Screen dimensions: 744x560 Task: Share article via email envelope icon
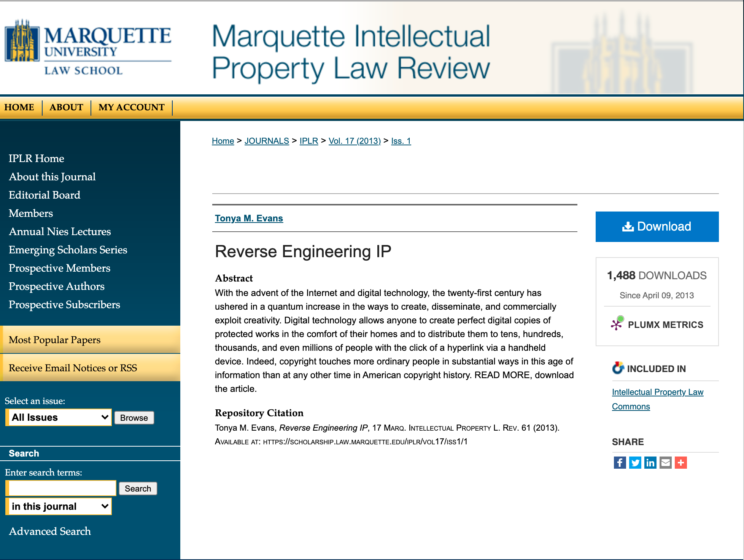click(665, 463)
